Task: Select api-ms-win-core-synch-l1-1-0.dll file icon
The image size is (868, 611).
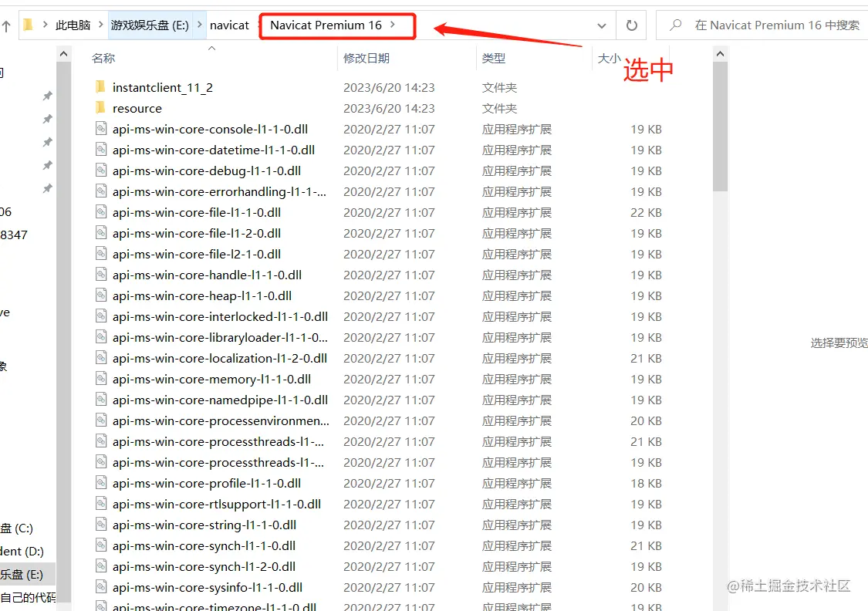Action: pos(101,545)
